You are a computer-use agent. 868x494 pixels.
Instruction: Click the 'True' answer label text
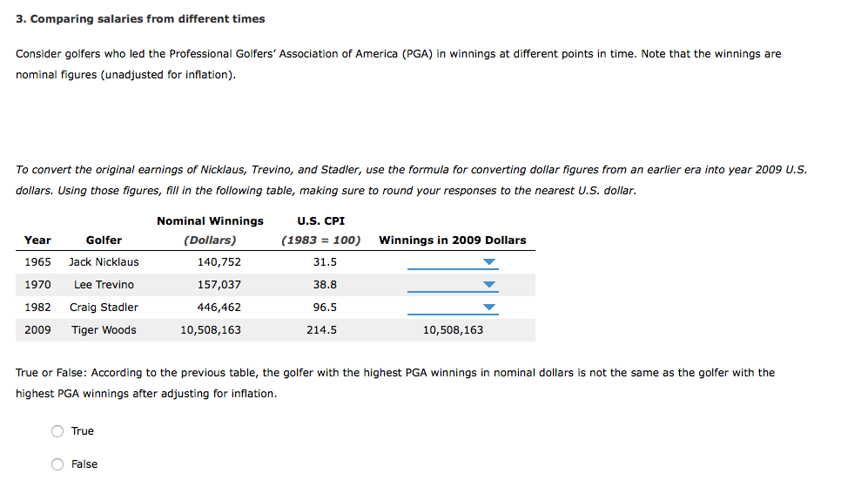pyautogui.click(x=83, y=431)
